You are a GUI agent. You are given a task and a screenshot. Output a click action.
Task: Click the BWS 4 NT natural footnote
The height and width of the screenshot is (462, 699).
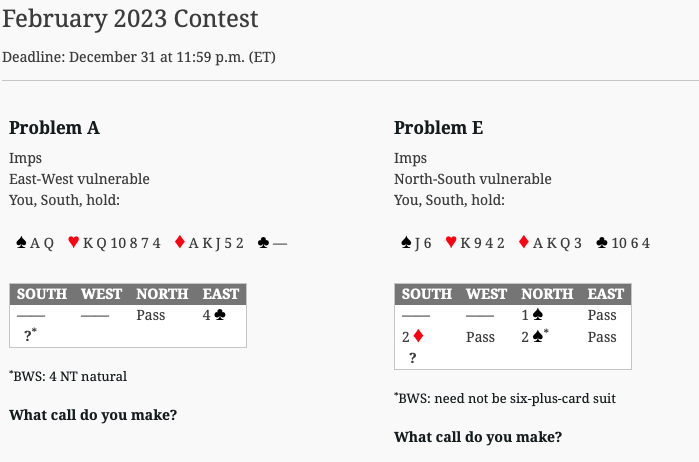point(68,376)
